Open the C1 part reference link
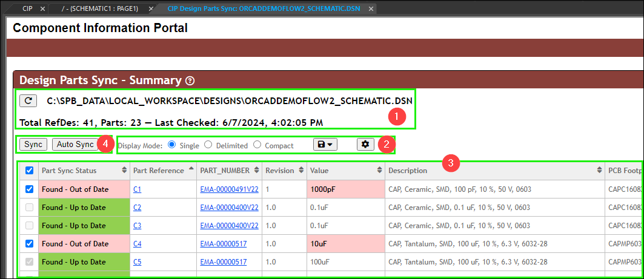The height and width of the screenshot is (279, 644). tap(137, 189)
